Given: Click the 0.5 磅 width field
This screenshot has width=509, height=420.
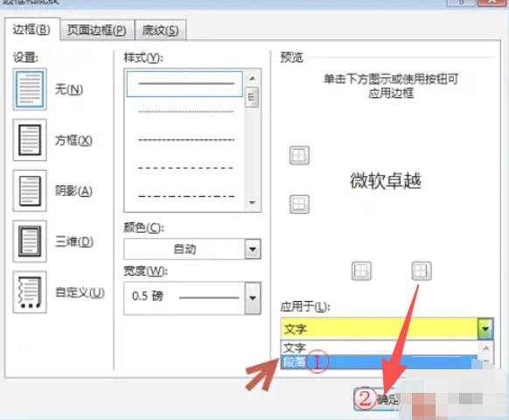Looking at the screenshot, I should coord(185,297).
